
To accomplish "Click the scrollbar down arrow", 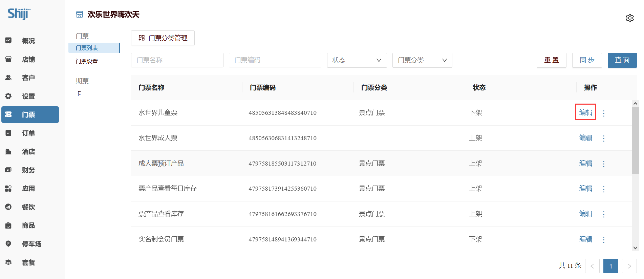I will (635, 248).
